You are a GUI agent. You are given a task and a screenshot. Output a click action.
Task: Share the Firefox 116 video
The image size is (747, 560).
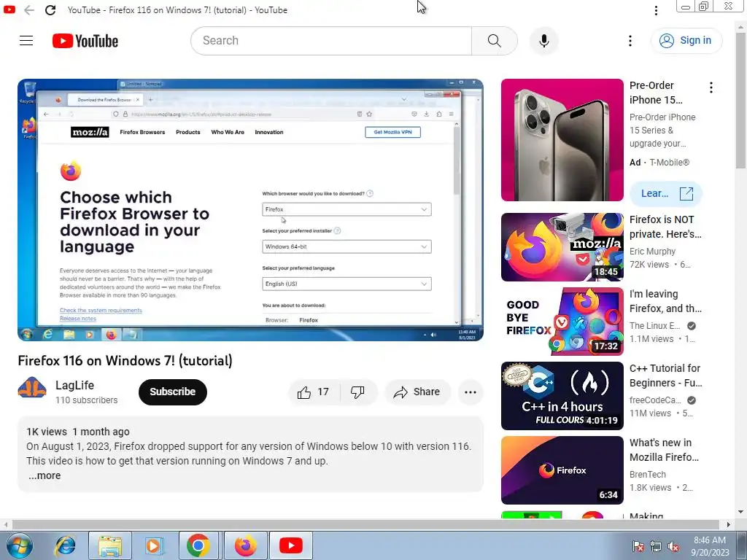pyautogui.click(x=417, y=392)
